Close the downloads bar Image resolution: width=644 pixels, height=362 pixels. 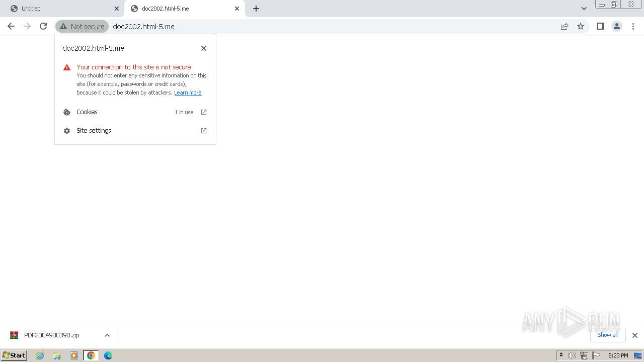point(634,335)
